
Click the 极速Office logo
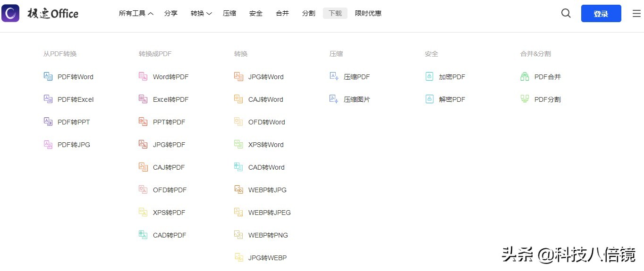40,14
